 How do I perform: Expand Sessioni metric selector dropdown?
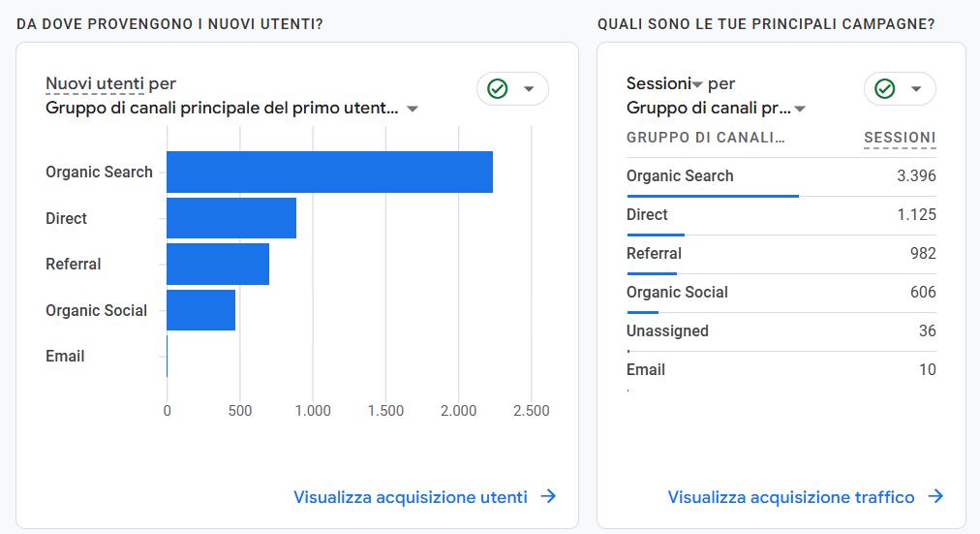point(697,85)
